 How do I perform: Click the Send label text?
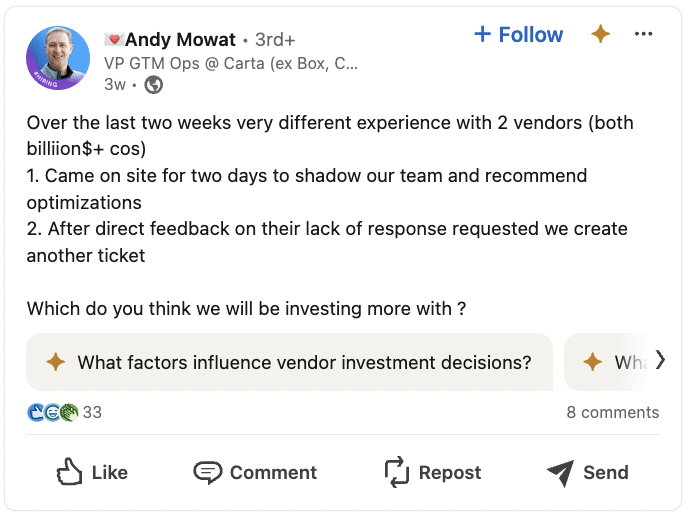(606, 472)
